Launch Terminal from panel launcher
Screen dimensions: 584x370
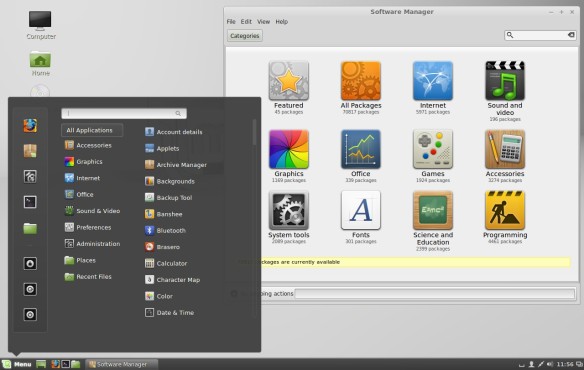[66, 364]
